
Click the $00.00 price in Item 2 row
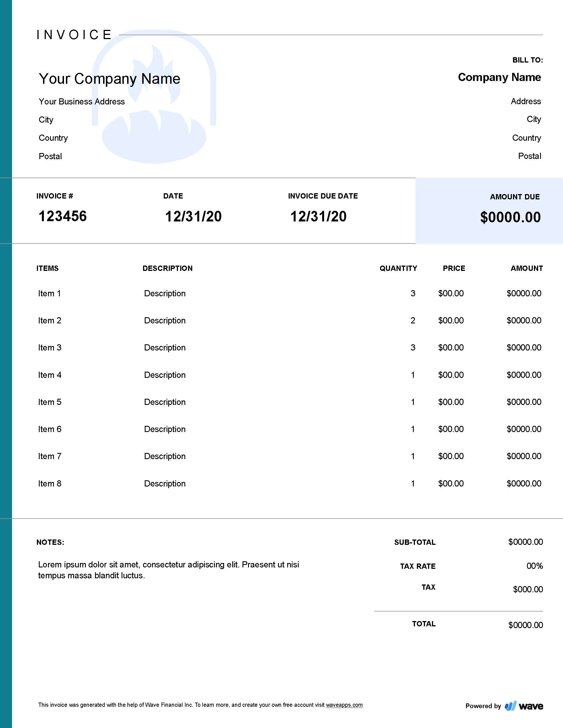point(451,320)
